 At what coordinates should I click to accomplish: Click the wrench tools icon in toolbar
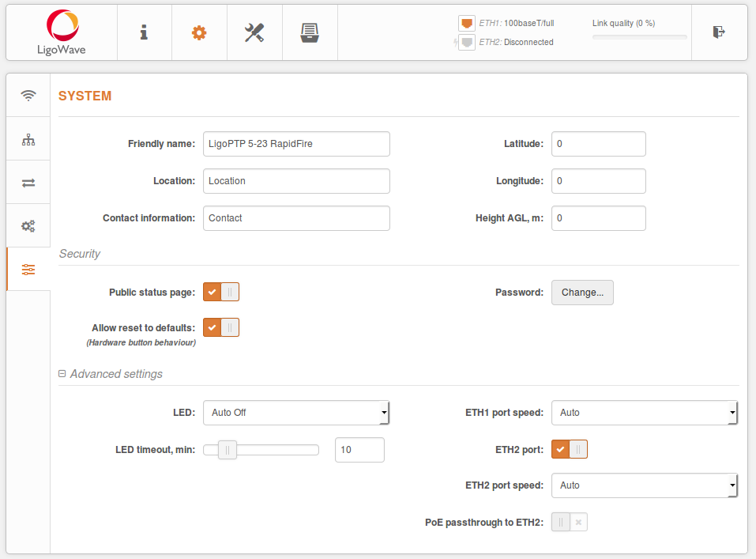coord(254,32)
